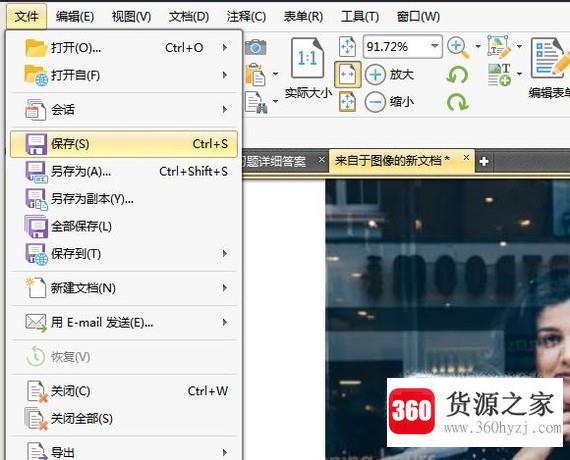Open the 表单(R) menu
The height and width of the screenshot is (460, 570).
click(x=303, y=16)
